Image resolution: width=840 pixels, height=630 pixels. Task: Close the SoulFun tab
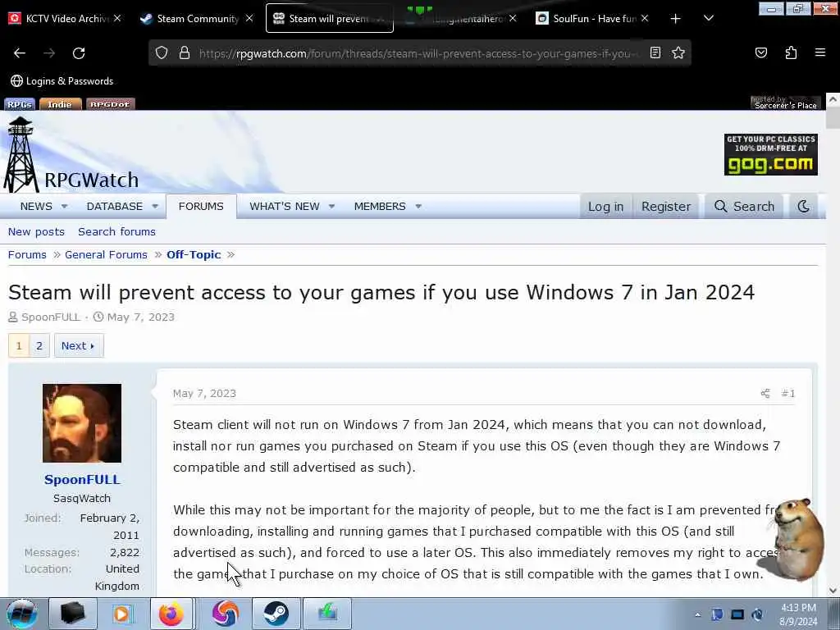coord(645,18)
